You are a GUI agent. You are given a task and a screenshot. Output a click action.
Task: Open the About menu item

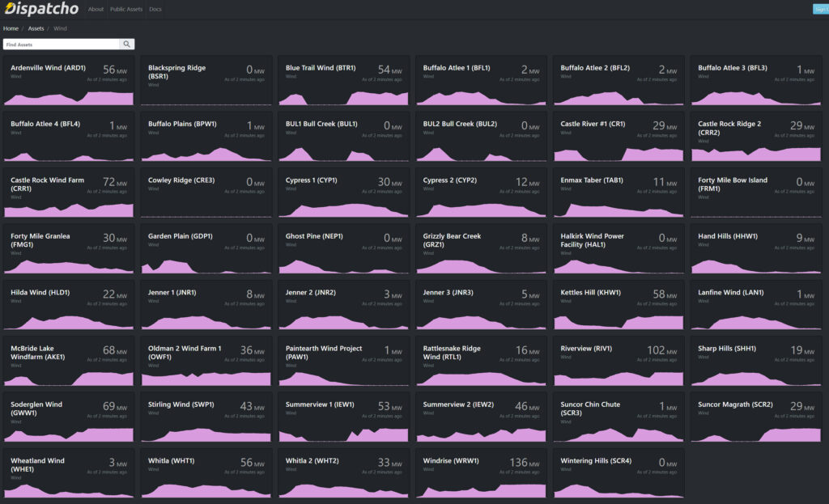[x=96, y=10]
